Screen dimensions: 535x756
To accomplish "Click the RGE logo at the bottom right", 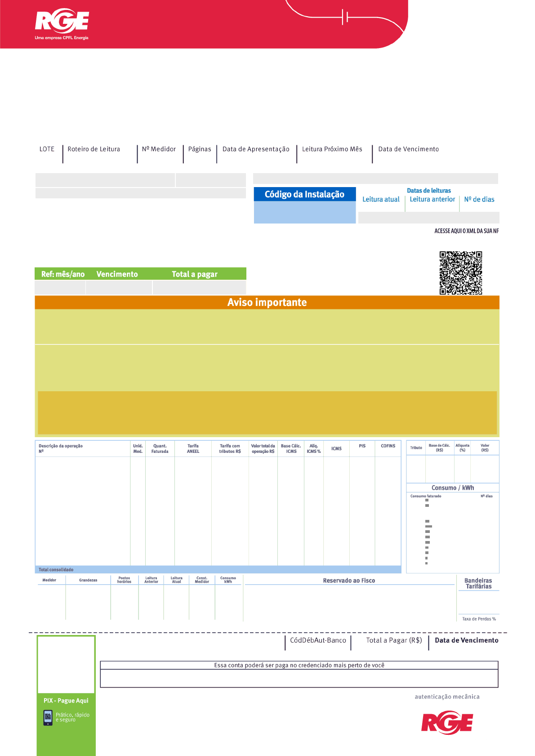I will [x=447, y=723].
